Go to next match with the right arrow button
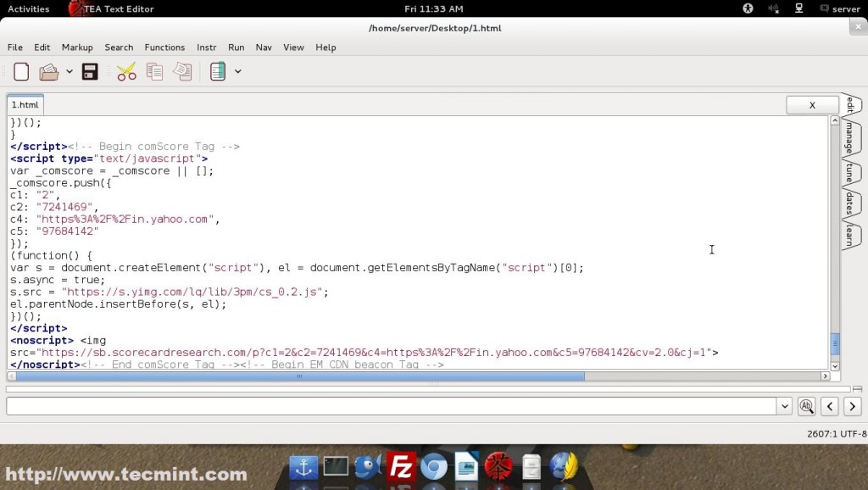Viewport: 868px width, 490px height. click(852, 406)
